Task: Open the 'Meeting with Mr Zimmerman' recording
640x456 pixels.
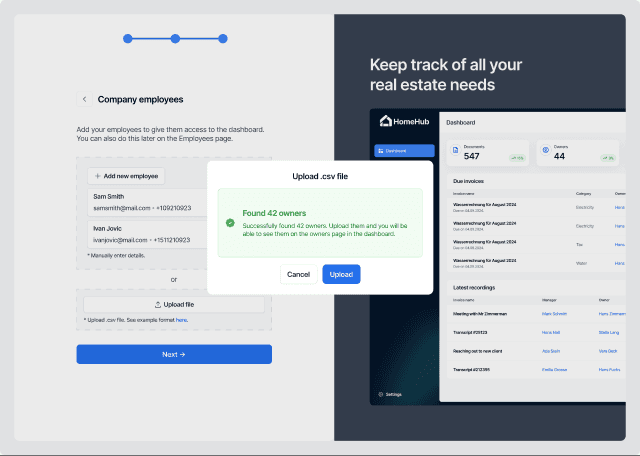Action: (x=480, y=314)
